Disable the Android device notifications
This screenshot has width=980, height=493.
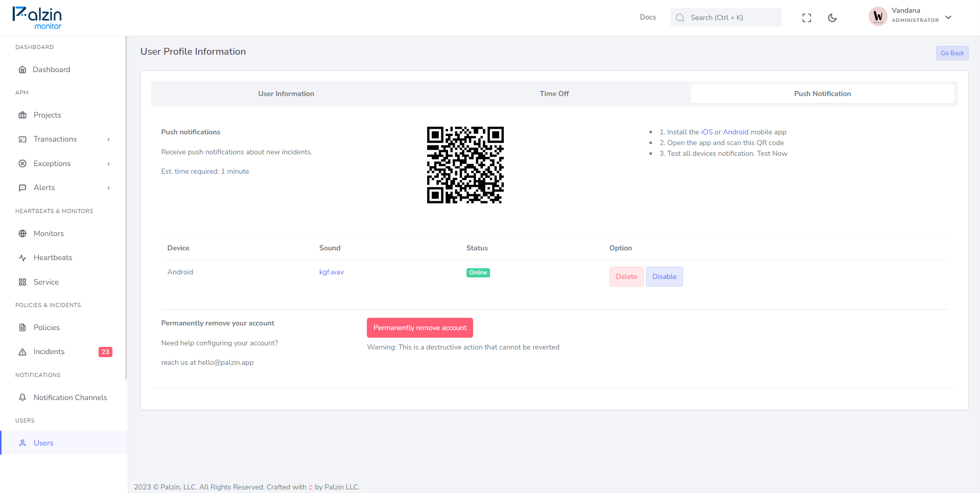pyautogui.click(x=664, y=277)
